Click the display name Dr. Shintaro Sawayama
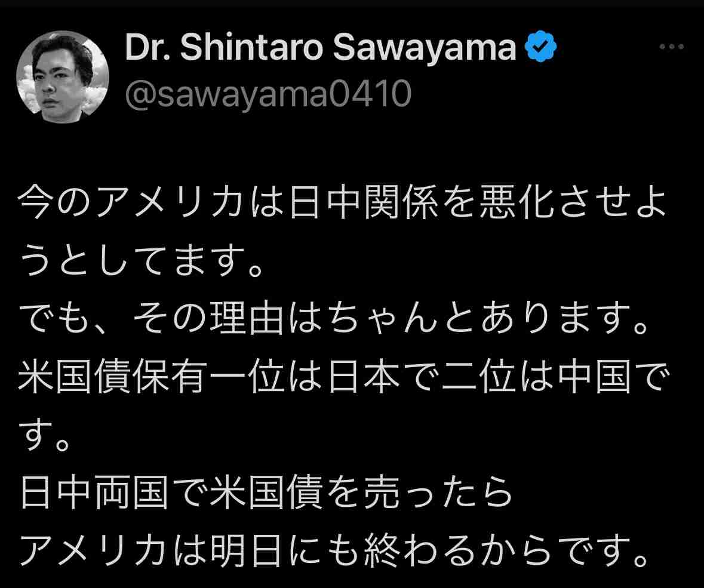The width and height of the screenshot is (704, 588). click(321, 47)
